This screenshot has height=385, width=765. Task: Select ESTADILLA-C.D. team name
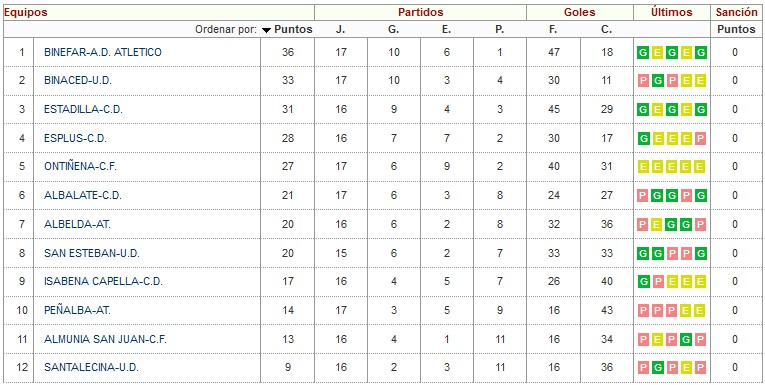83,109
